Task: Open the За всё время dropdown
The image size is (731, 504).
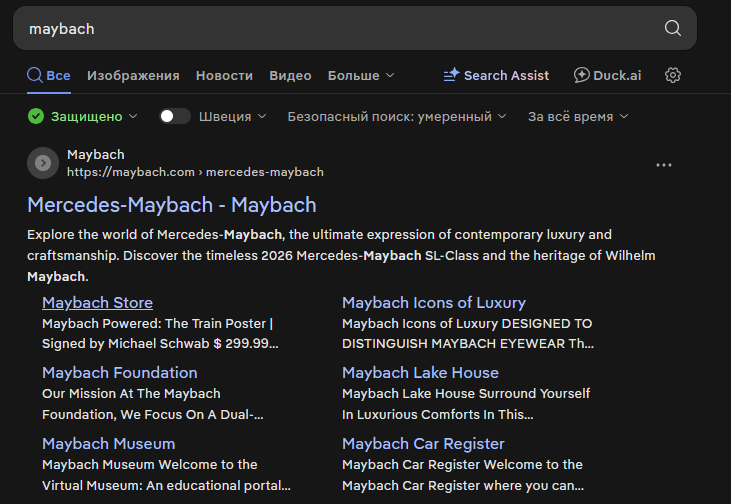Action: [578, 116]
